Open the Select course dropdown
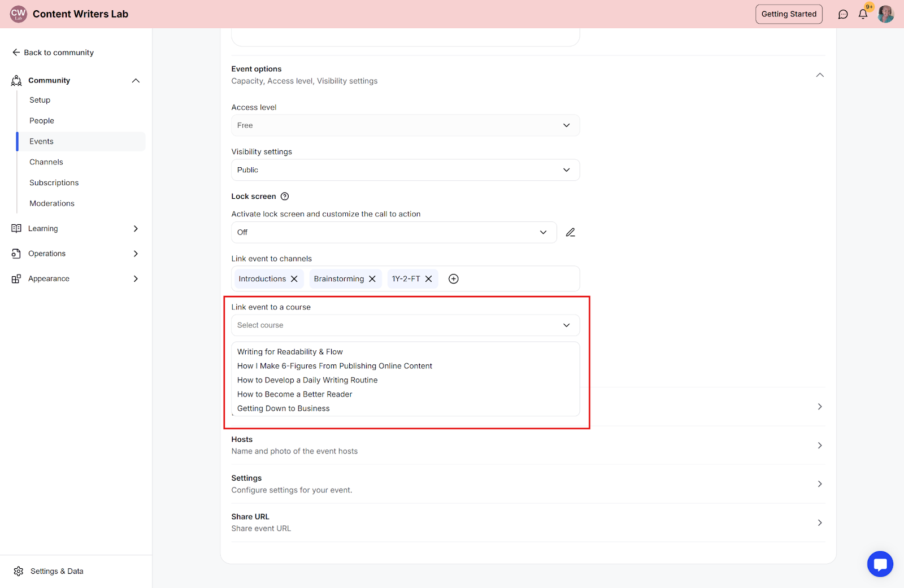Image resolution: width=904 pixels, height=588 pixels. pyautogui.click(x=405, y=325)
